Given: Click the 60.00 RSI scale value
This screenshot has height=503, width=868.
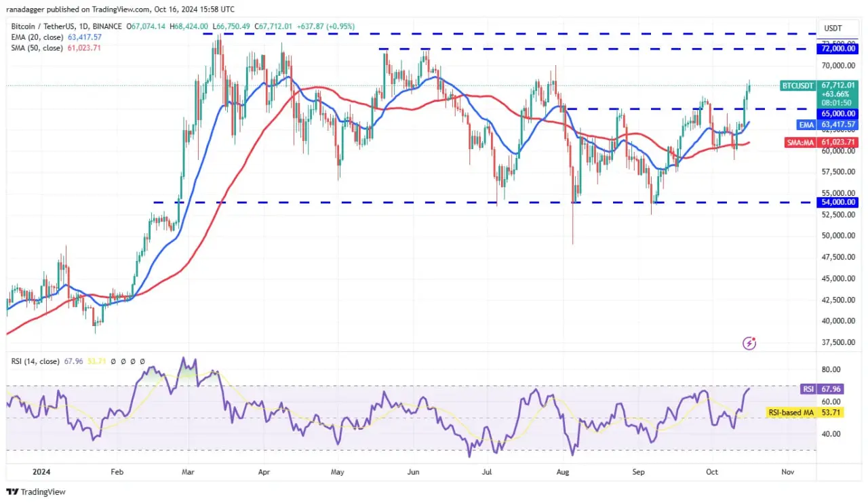Looking at the screenshot, I should (x=831, y=402).
